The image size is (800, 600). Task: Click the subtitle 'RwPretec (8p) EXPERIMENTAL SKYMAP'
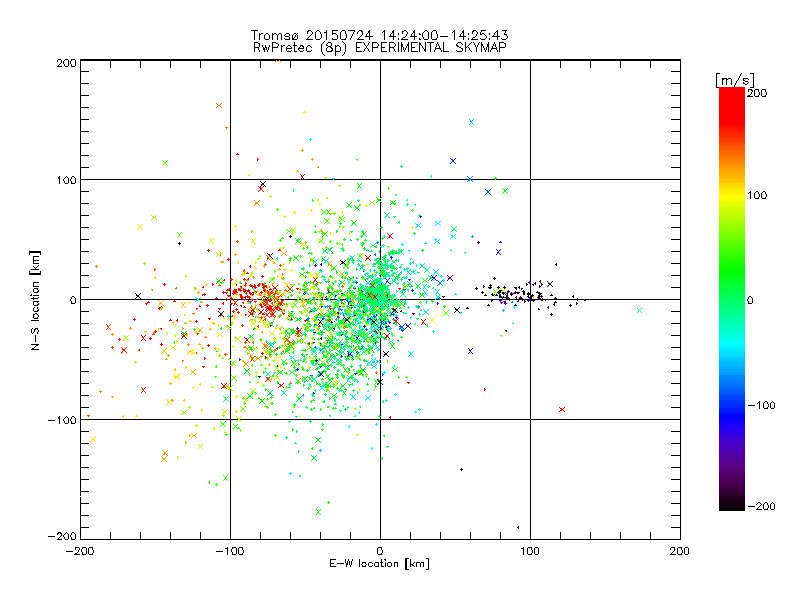pyautogui.click(x=380, y=48)
